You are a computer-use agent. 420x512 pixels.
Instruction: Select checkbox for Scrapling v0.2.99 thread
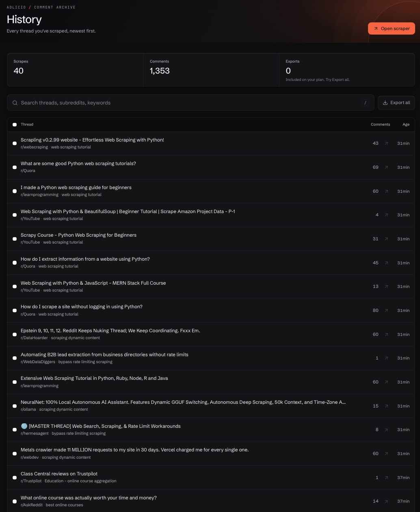tap(15, 143)
